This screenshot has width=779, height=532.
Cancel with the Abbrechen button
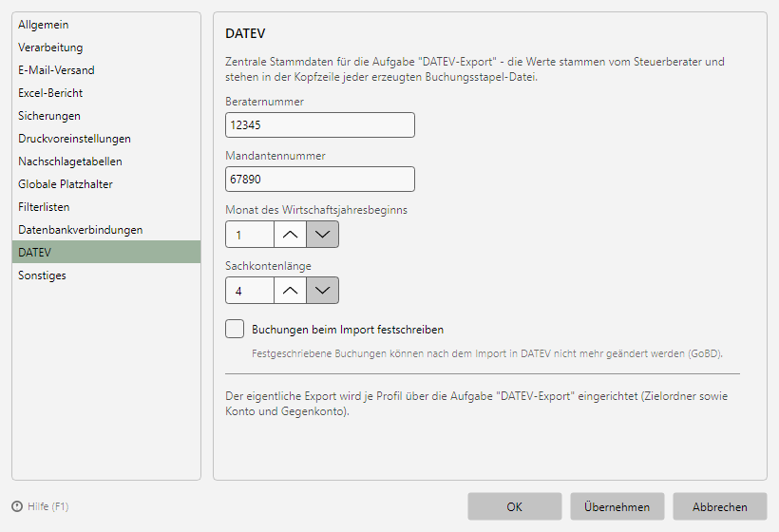(720, 506)
